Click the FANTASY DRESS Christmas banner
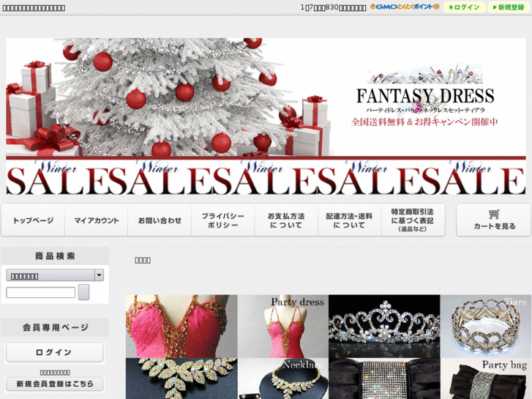 click(x=266, y=97)
